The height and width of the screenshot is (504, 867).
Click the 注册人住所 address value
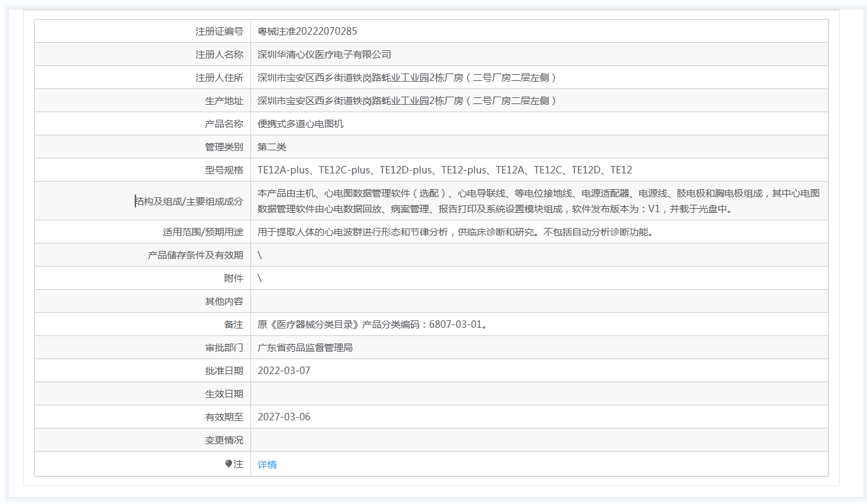point(407,78)
